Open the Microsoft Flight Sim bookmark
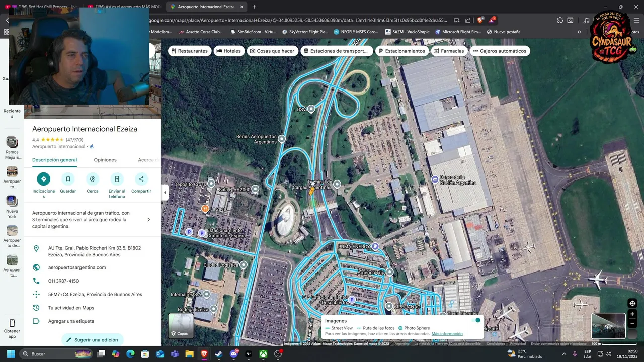644x362 pixels. coord(458,32)
